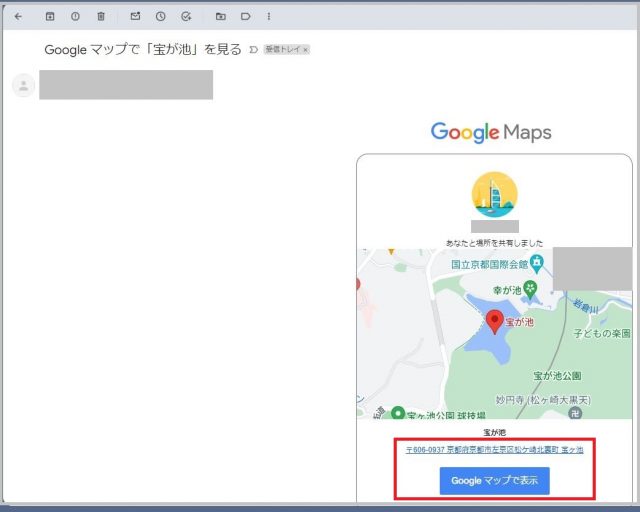Click the 宝が池 place name below map
Image resolution: width=640 pixels, height=512 pixels.
click(x=494, y=432)
